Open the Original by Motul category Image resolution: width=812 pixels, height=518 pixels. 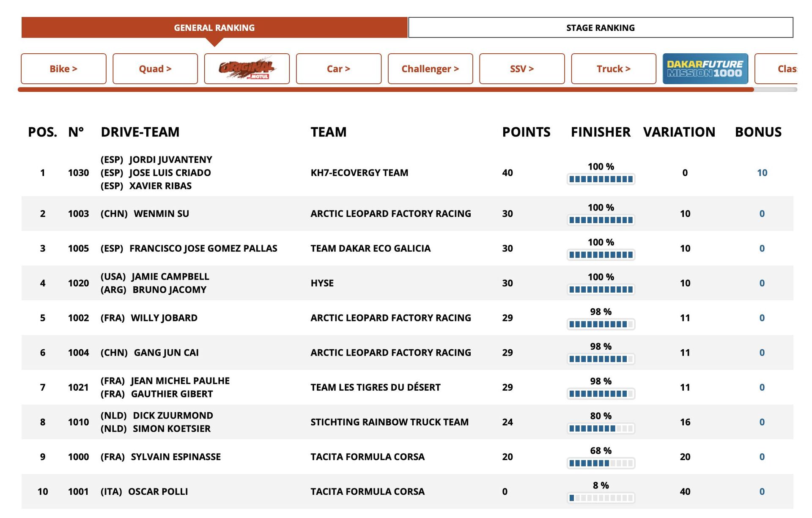click(247, 69)
